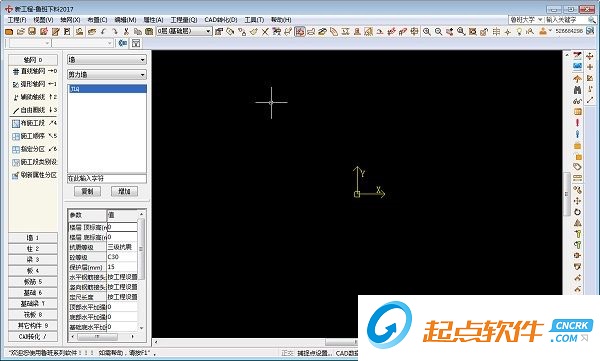Screen dimensions: 600x361
Task: Click the parameter table vertical scrollbar
Action: pyautogui.click(x=142, y=270)
